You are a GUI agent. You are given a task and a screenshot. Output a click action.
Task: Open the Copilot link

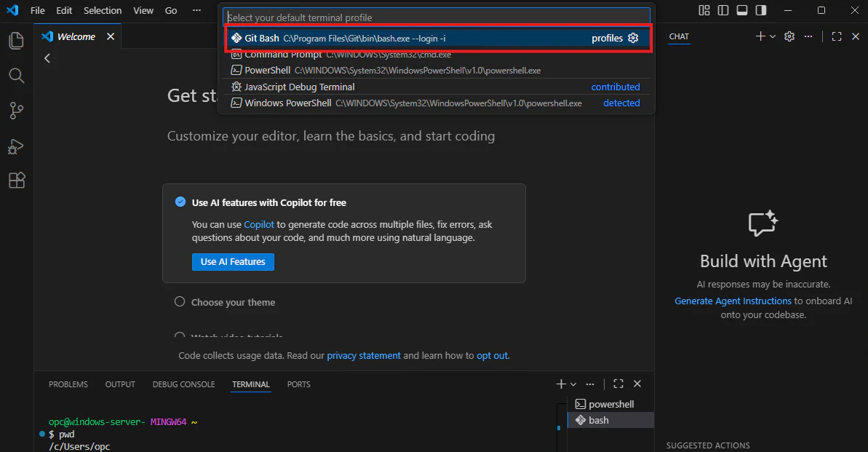click(259, 224)
